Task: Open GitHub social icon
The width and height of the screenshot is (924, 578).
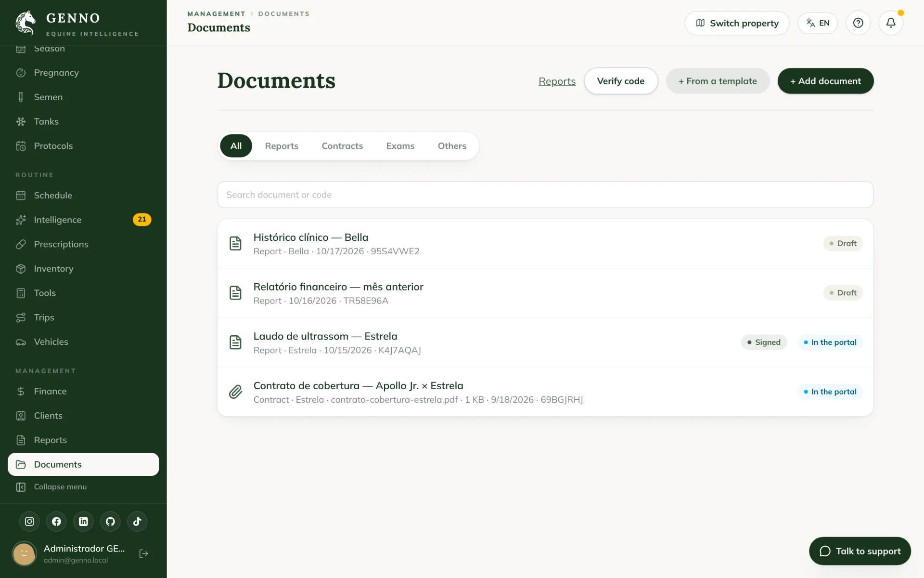Action: pos(110,521)
